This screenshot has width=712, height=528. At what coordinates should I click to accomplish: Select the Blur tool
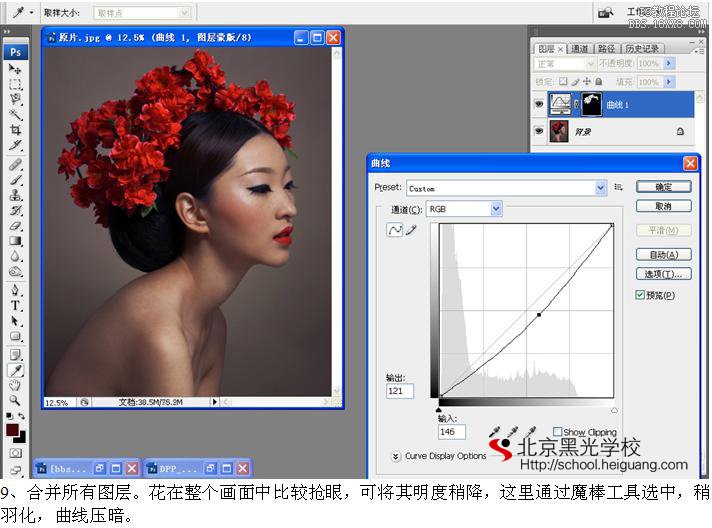pos(15,256)
